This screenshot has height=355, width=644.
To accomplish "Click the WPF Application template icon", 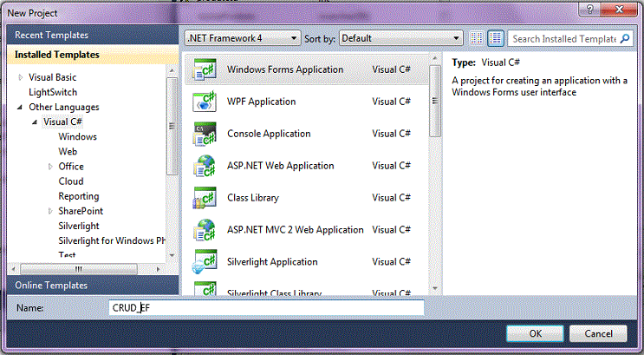I will (x=205, y=102).
